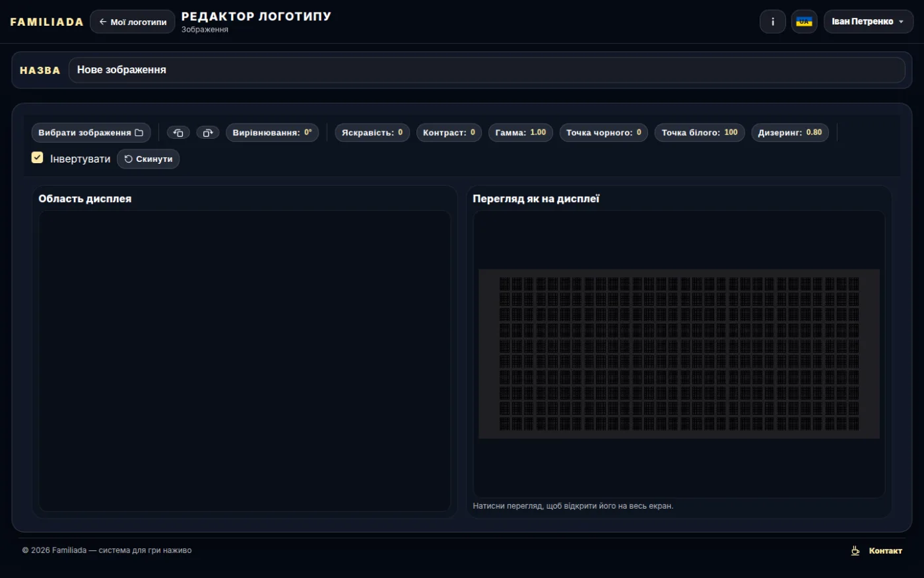Reset settings with Скинути button

tap(148, 159)
